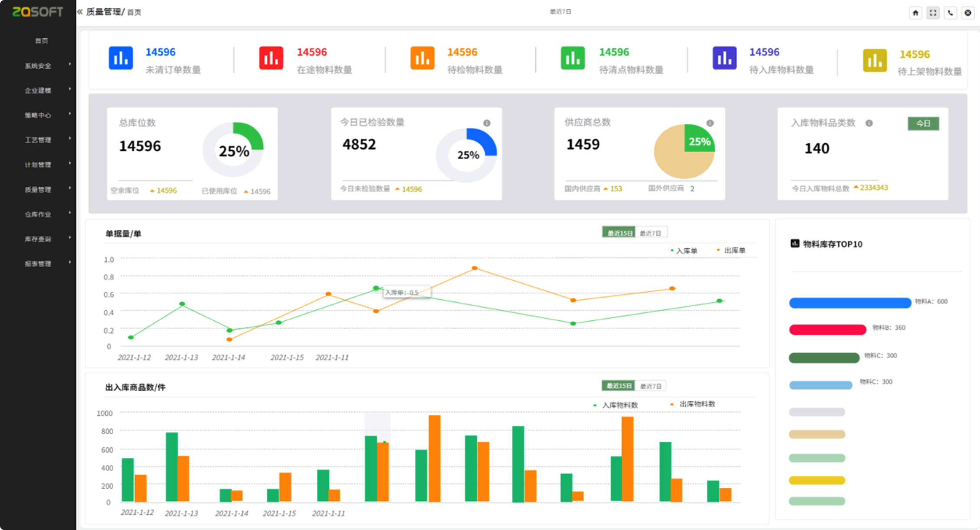Click the phone contact icon
This screenshot has height=530, width=980.
(950, 13)
